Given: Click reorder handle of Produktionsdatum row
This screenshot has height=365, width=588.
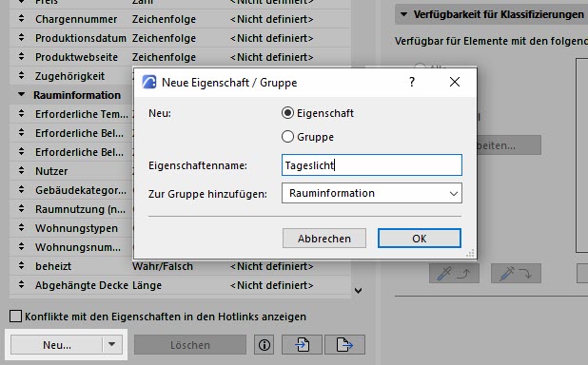Looking at the screenshot, I should point(21,37).
